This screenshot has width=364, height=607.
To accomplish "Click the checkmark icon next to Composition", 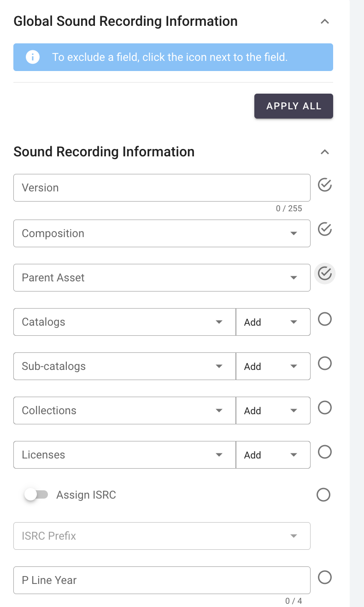I will (x=325, y=229).
